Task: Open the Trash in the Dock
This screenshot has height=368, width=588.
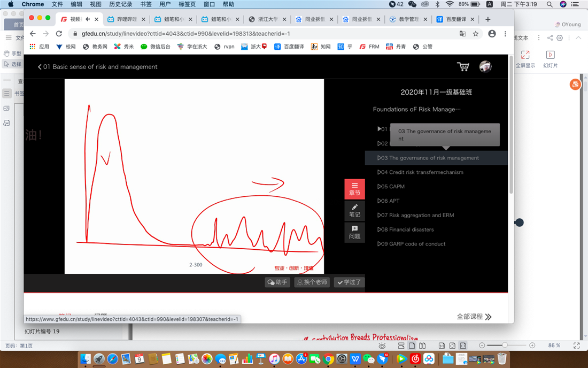Action: 502,359
